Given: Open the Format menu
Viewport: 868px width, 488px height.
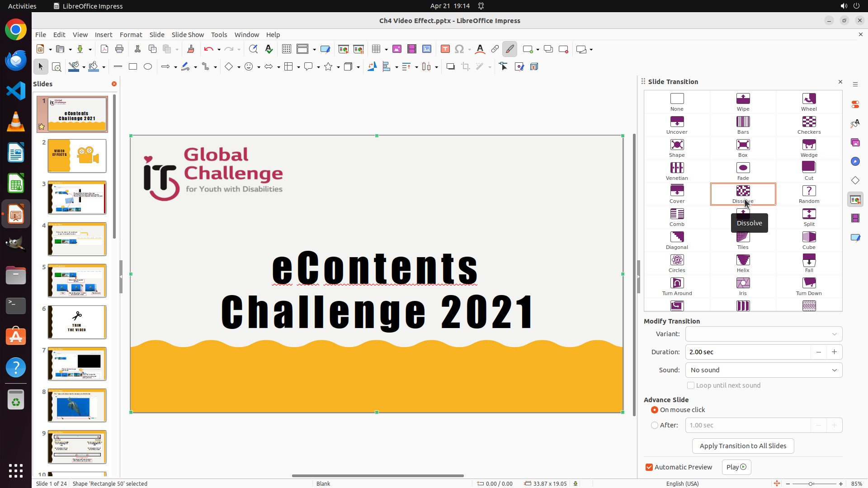Looking at the screenshot, I should pyautogui.click(x=131, y=35).
